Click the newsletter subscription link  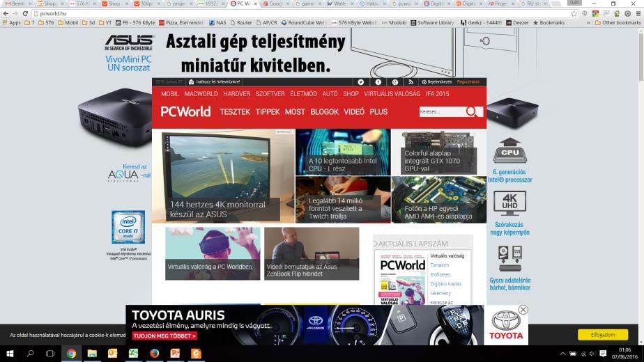coord(215,82)
